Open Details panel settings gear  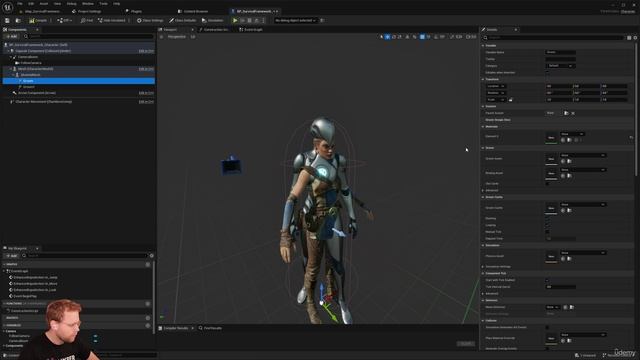(x=635, y=38)
